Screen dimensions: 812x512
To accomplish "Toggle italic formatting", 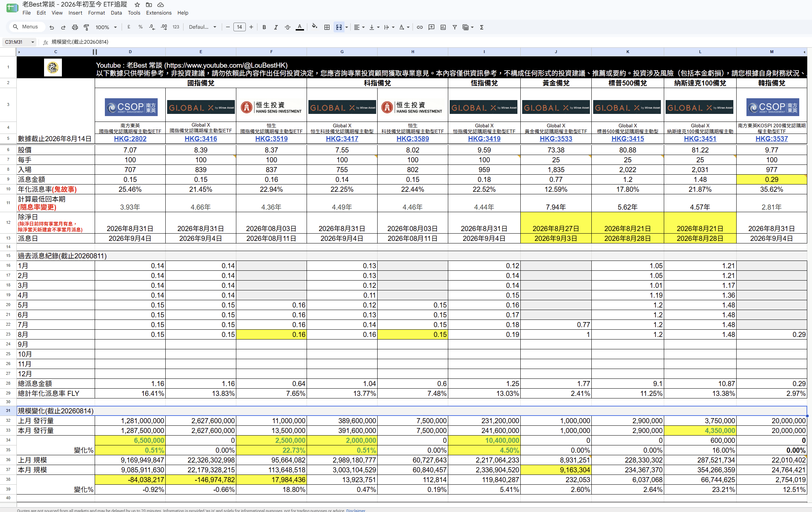I will click(x=276, y=27).
